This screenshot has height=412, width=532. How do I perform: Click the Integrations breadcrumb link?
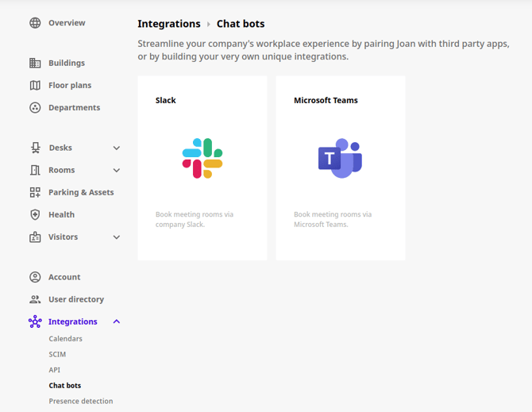point(169,24)
